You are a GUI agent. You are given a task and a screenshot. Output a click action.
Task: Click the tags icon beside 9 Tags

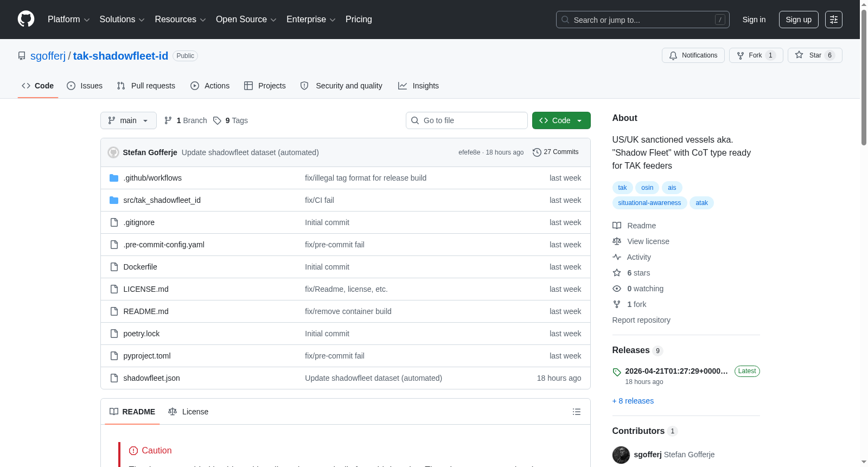[217, 120]
